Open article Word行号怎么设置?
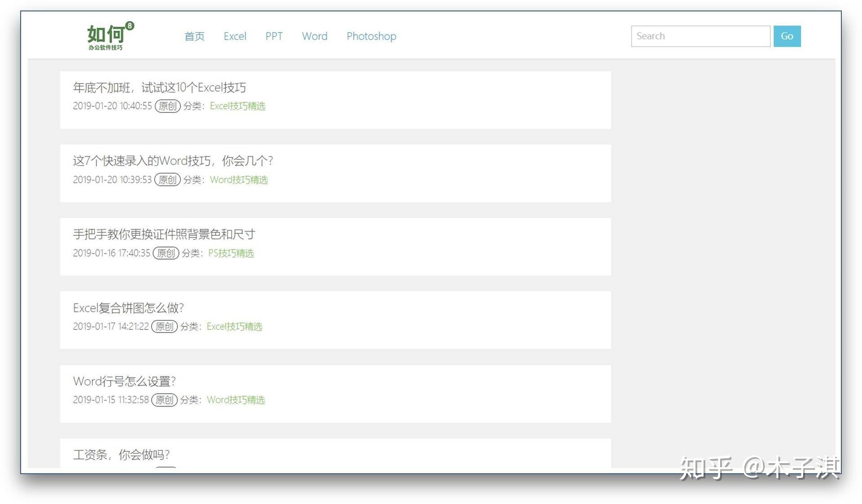 124,381
